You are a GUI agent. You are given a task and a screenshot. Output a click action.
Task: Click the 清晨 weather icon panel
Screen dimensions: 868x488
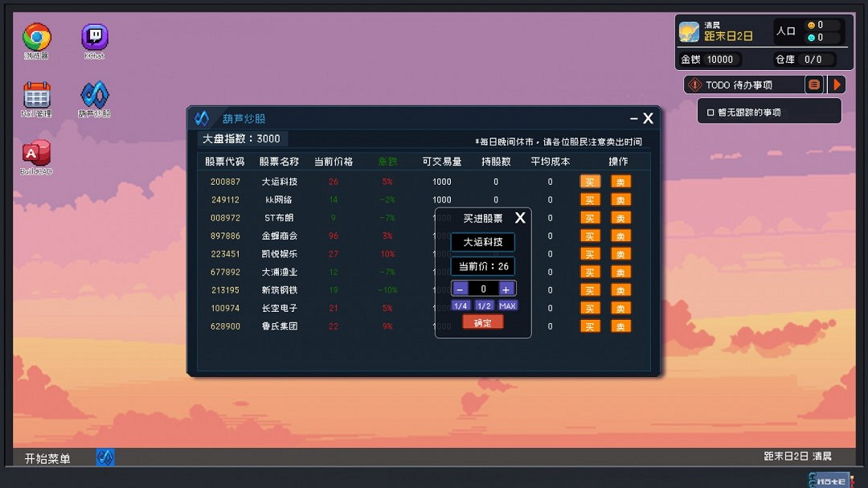690,31
